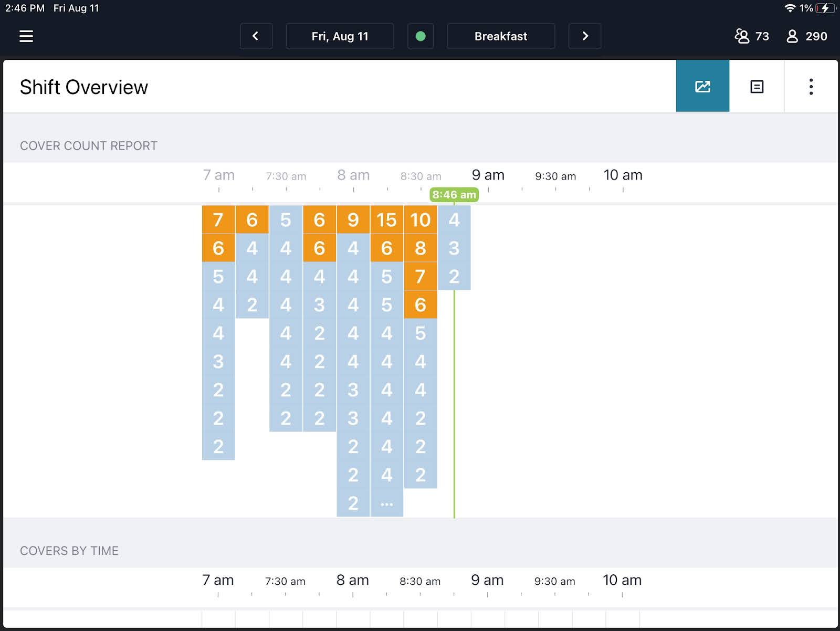Select the 8:46 am current time marker
Image resolution: width=840 pixels, height=631 pixels.
pos(454,195)
